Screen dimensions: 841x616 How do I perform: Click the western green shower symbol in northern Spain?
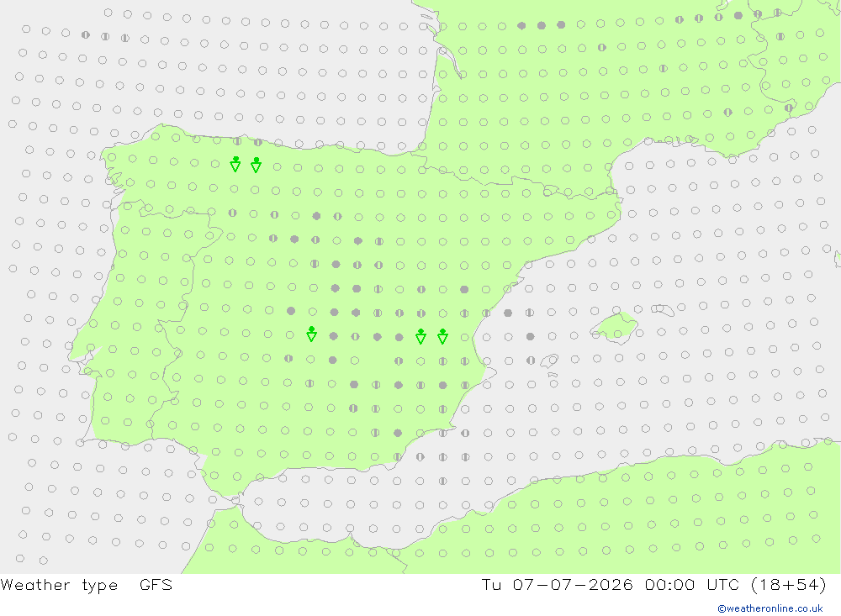click(x=235, y=164)
